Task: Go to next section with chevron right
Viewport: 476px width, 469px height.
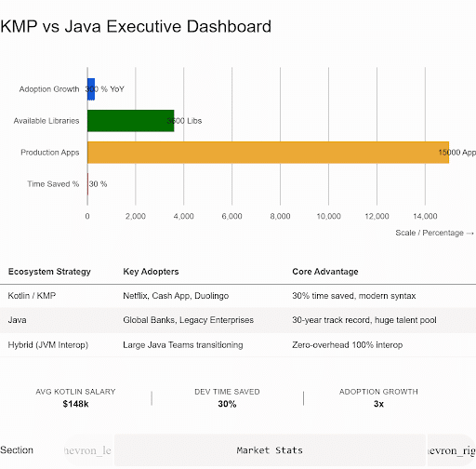Action: click(451, 450)
